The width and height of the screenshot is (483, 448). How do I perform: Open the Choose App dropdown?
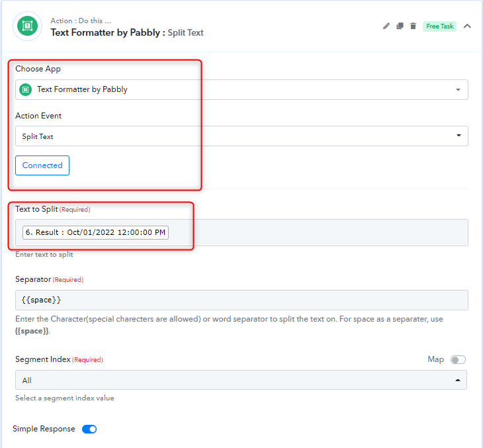click(x=241, y=89)
